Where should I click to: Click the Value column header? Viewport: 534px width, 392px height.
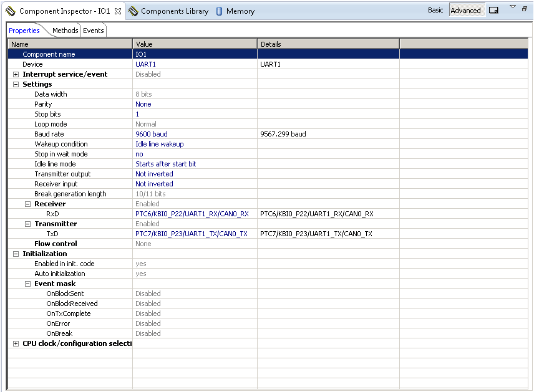195,44
